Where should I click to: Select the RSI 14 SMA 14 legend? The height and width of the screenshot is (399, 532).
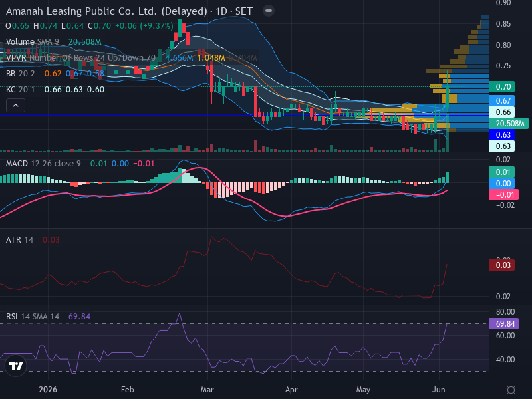[33, 317]
